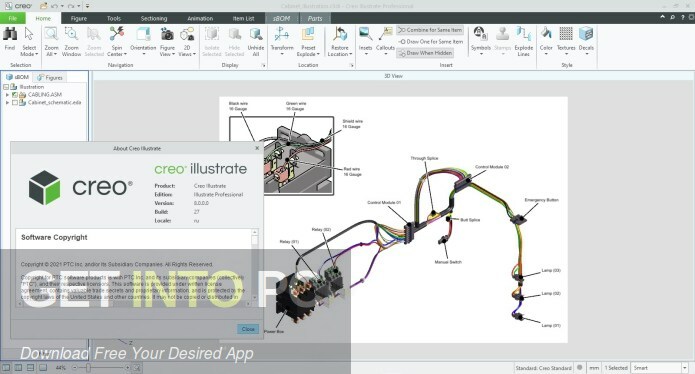
Task: Expand the Cabinet_schematic.eda tree node
Action: coord(7,102)
